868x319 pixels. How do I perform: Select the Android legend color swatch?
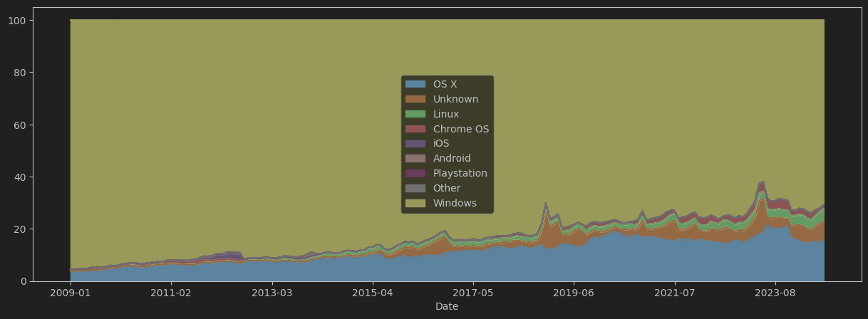pos(415,159)
